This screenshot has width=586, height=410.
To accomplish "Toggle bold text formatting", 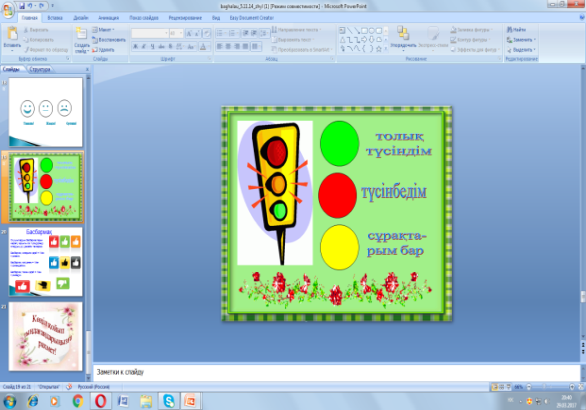I will pyautogui.click(x=135, y=47).
